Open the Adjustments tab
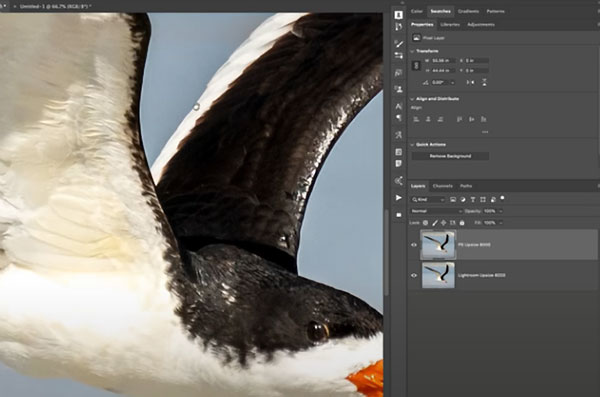Screen dimensions: 600x397 click(481, 25)
